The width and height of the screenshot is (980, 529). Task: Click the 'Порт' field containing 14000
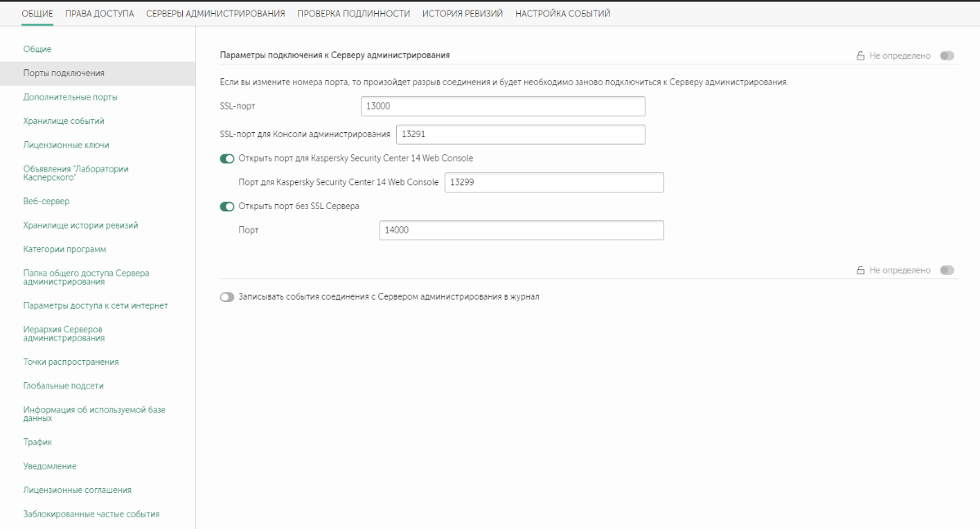point(521,231)
